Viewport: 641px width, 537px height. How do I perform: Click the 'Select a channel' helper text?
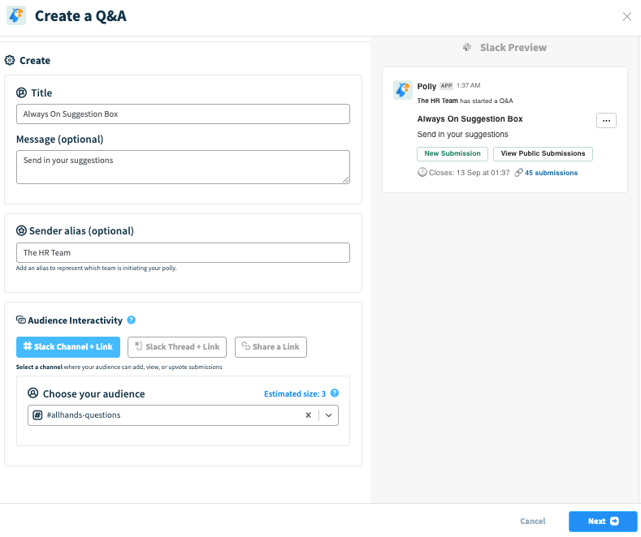[119, 367]
